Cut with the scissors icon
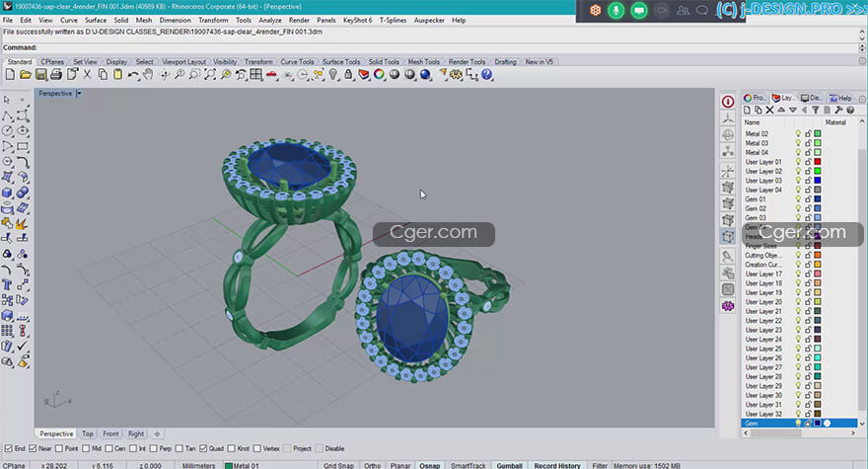Image resolution: width=868 pixels, height=469 pixels. [x=87, y=74]
